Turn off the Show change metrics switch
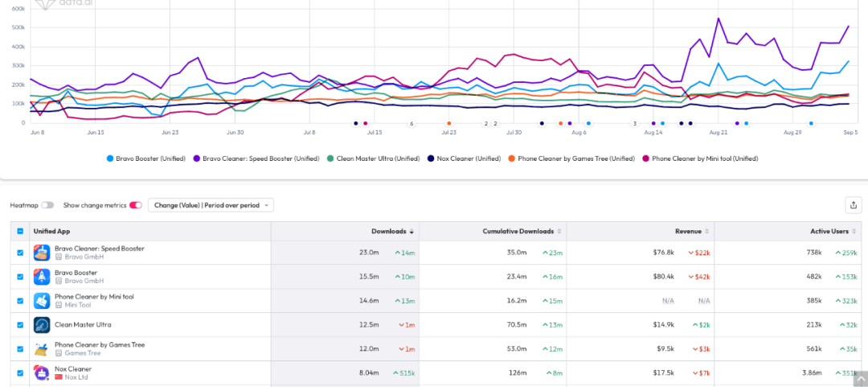868x387 pixels. coord(136,205)
